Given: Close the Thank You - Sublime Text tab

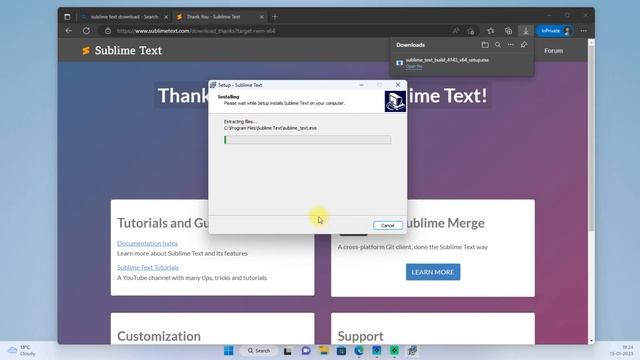Looking at the screenshot, I should pyautogui.click(x=262, y=17).
